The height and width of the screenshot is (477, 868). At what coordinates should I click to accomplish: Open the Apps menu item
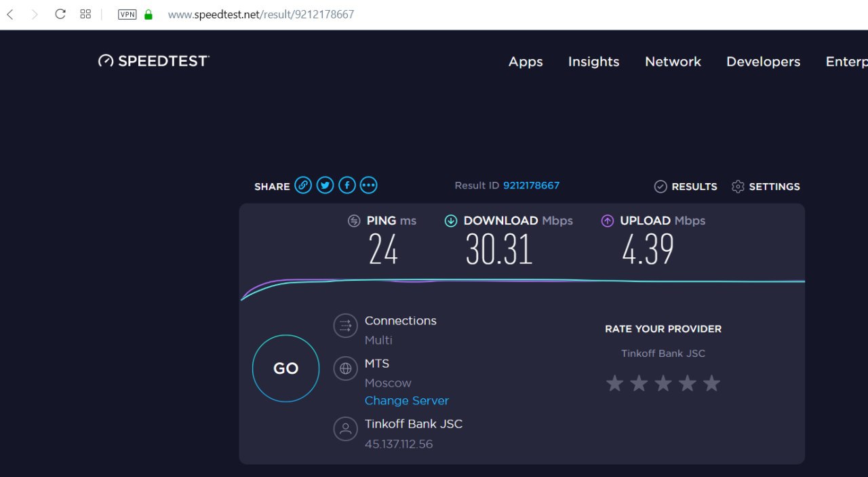coord(526,62)
